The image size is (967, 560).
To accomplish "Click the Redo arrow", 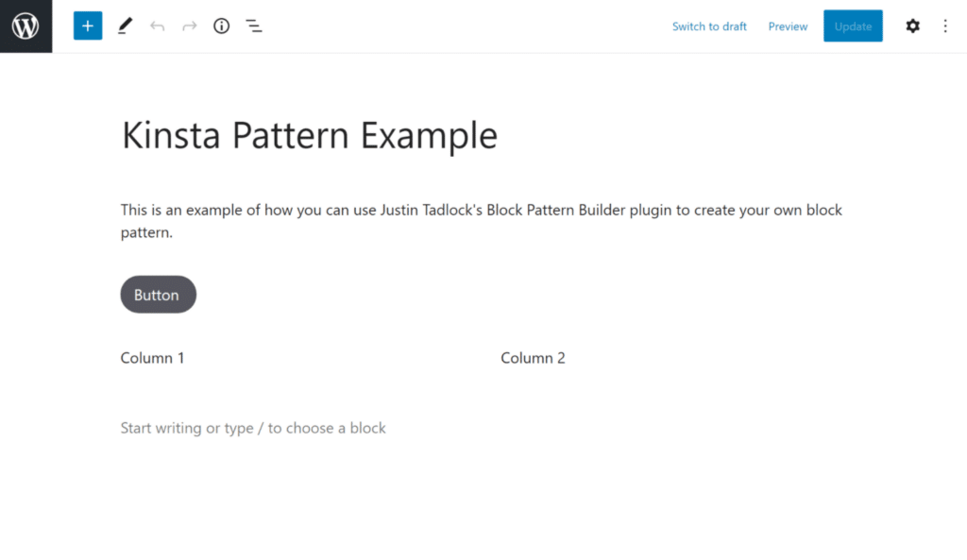I will coord(189,25).
